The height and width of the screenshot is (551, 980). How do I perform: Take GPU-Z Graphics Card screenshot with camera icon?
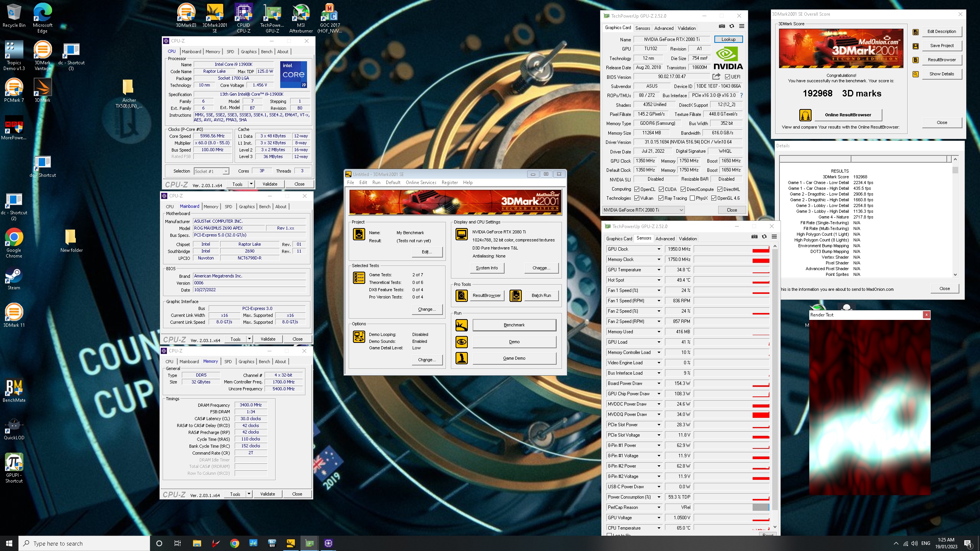click(722, 26)
